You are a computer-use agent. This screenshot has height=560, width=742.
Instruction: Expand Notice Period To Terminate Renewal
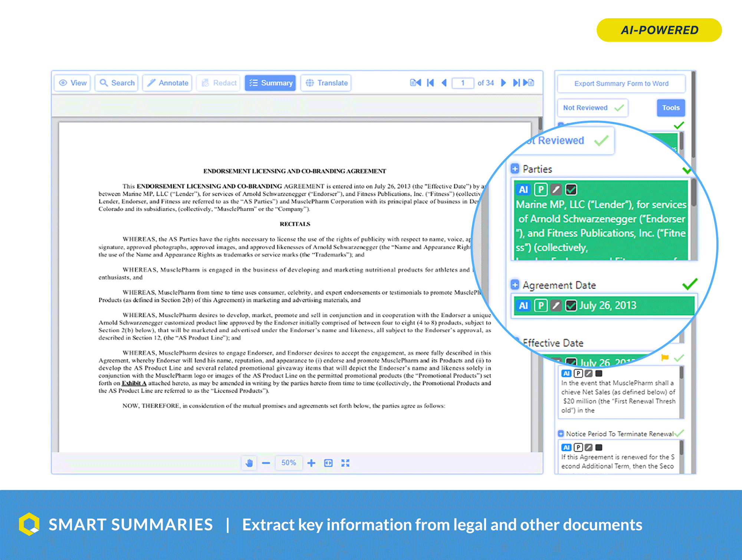[x=560, y=433]
